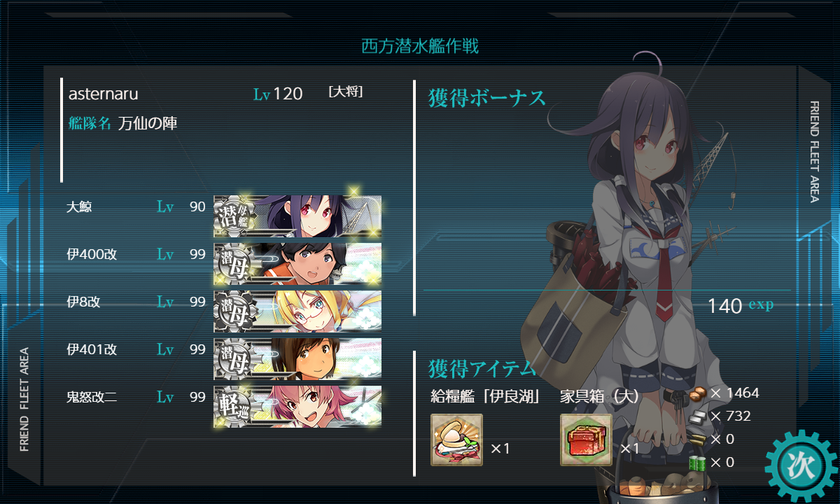This screenshot has width=840, height=504.
Task: Select 伊401改 ship banner
Action: pyautogui.click(x=298, y=358)
